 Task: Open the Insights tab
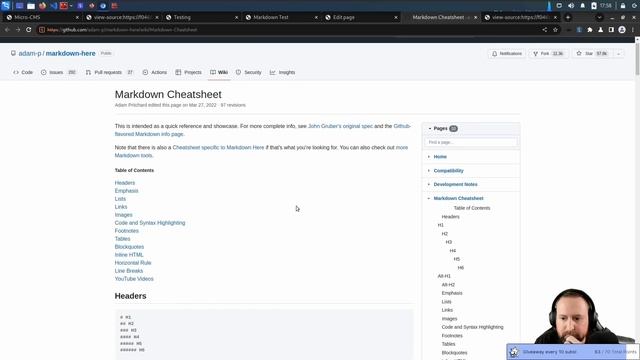coord(282,72)
